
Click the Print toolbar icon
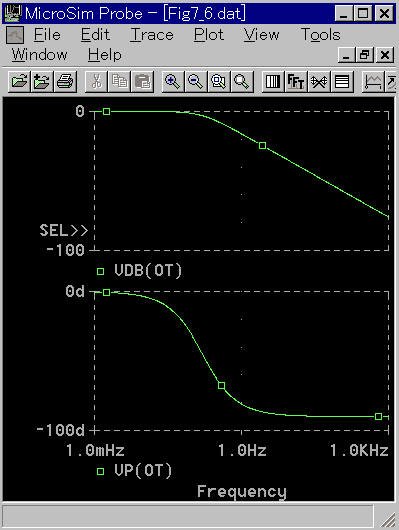coord(65,81)
